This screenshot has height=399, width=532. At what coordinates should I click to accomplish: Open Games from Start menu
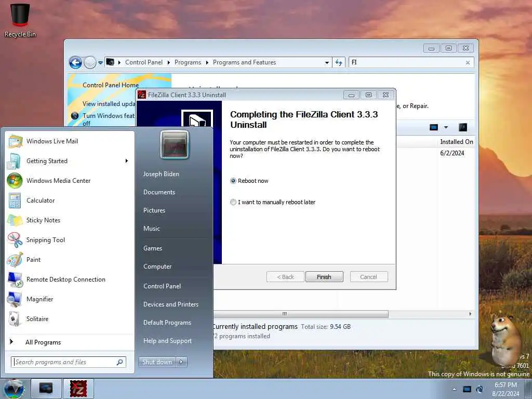tap(153, 248)
